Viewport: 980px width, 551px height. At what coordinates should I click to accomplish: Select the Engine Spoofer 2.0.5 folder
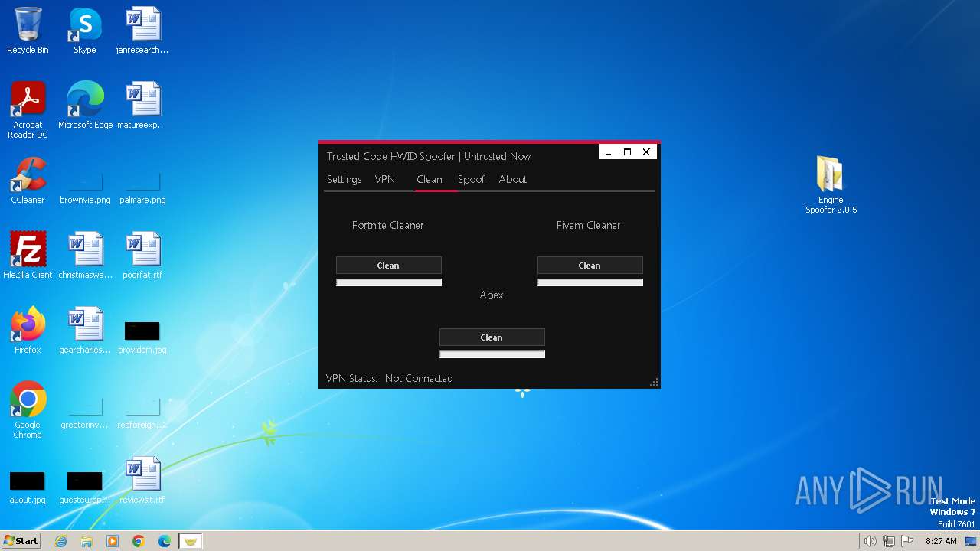(x=831, y=184)
